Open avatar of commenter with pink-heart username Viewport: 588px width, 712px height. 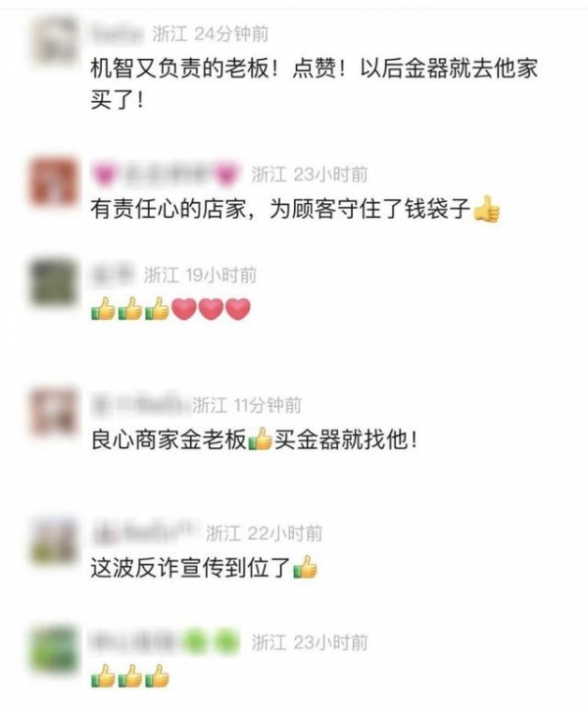[x=53, y=181]
